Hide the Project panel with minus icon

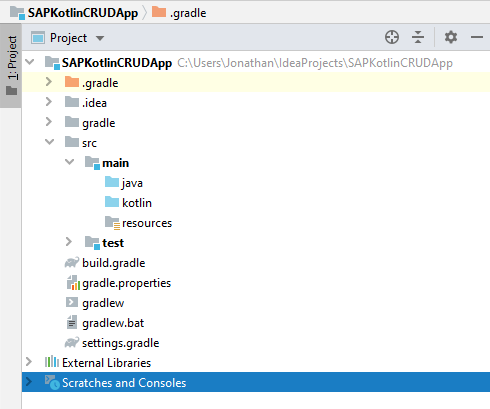477,37
